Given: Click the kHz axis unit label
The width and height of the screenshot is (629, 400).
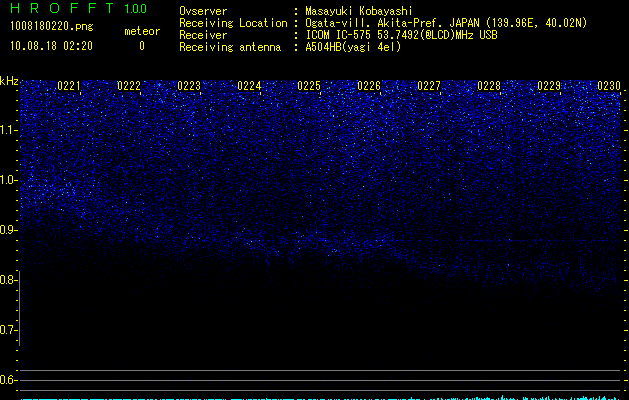Looking at the screenshot, I should 9,81.
